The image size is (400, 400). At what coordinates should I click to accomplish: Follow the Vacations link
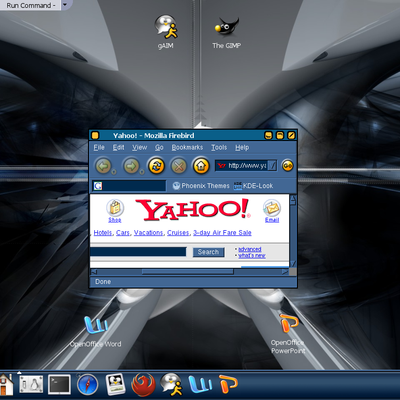coord(148,233)
